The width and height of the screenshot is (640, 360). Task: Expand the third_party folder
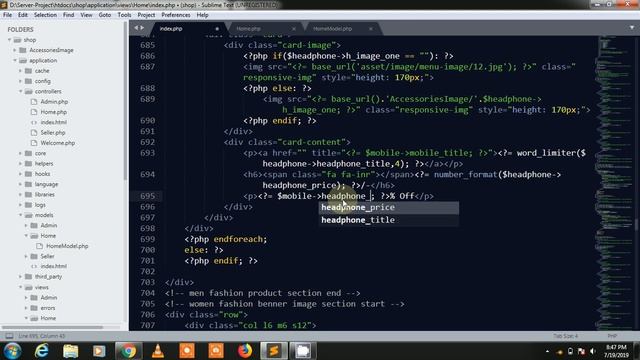tap(20, 277)
